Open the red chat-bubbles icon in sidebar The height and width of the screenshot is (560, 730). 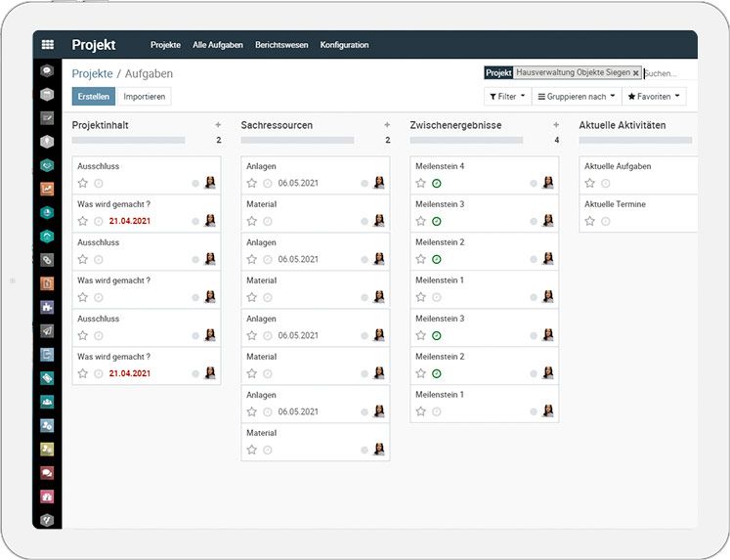47,473
